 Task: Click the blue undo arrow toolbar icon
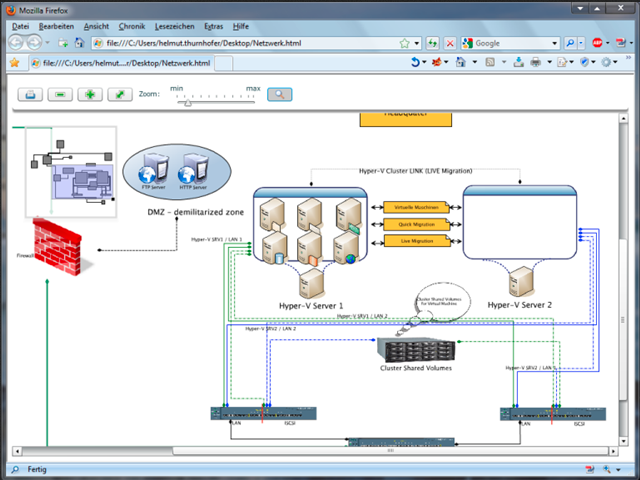click(415, 62)
